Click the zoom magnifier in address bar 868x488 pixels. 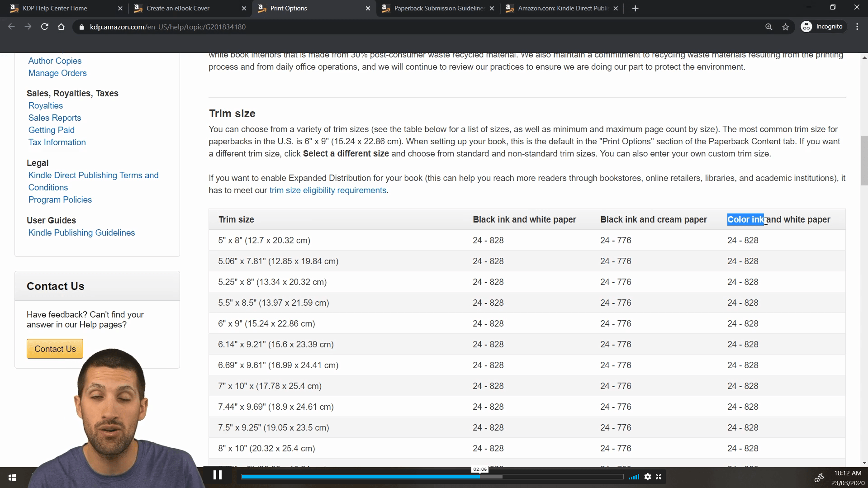pos(768,27)
